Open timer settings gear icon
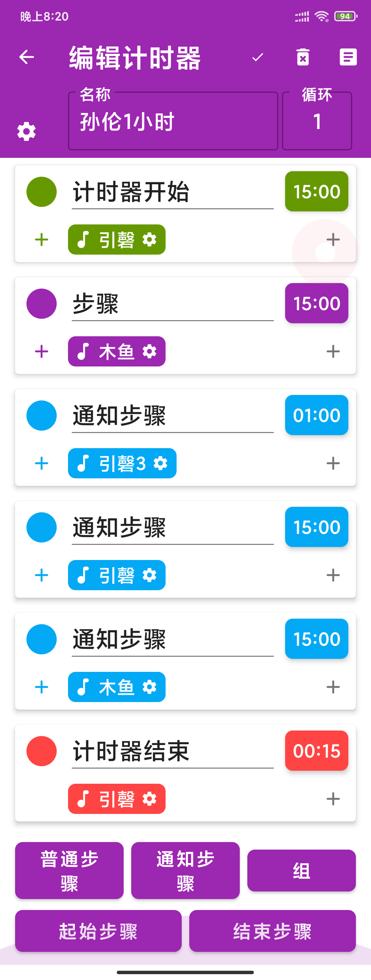The image size is (371, 980). coord(26,132)
